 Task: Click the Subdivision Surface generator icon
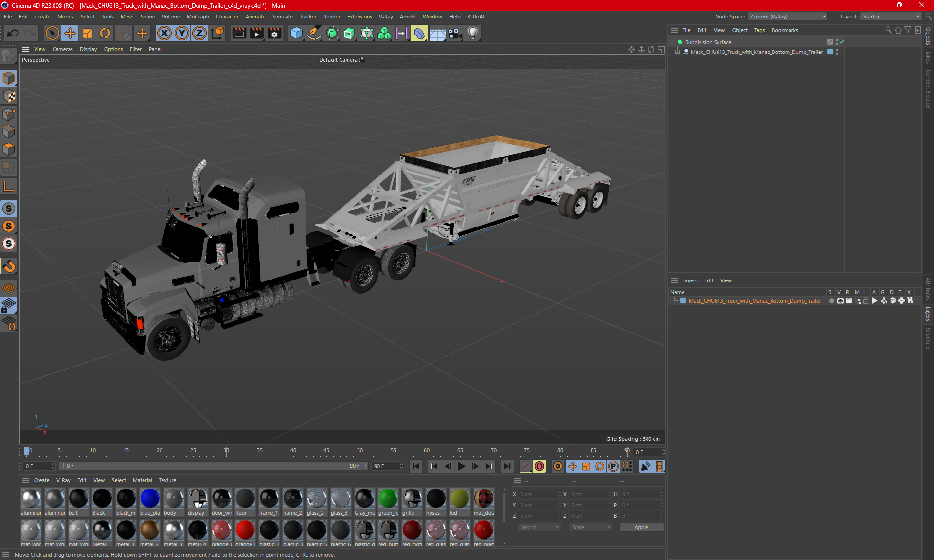click(332, 33)
